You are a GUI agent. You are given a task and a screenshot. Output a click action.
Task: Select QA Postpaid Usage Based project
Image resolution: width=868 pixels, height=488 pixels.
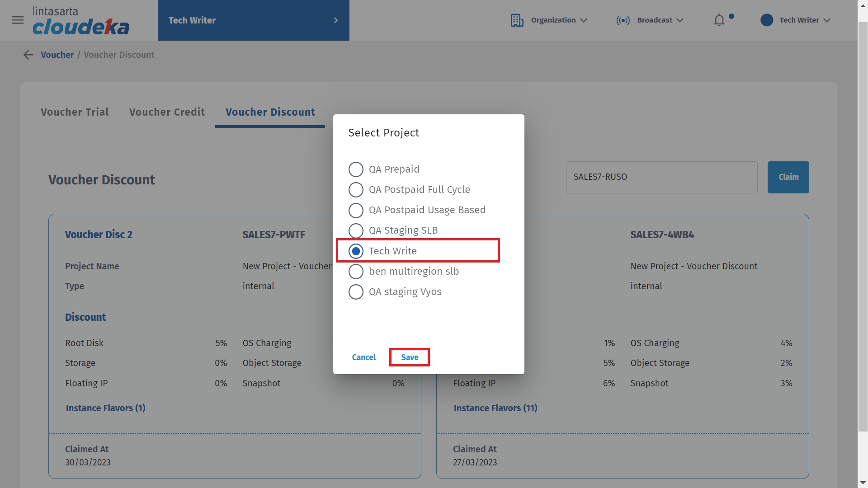(x=356, y=210)
